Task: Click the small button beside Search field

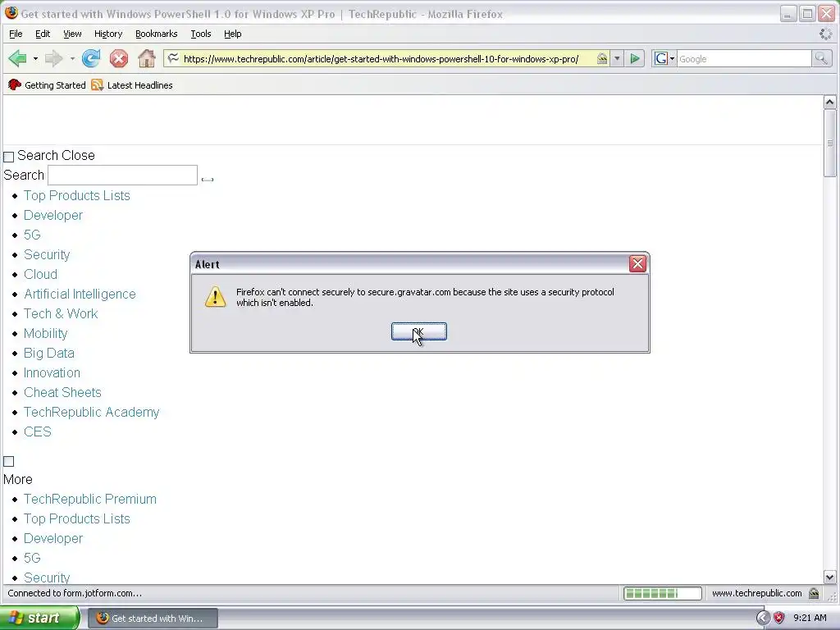Action: 208,180
